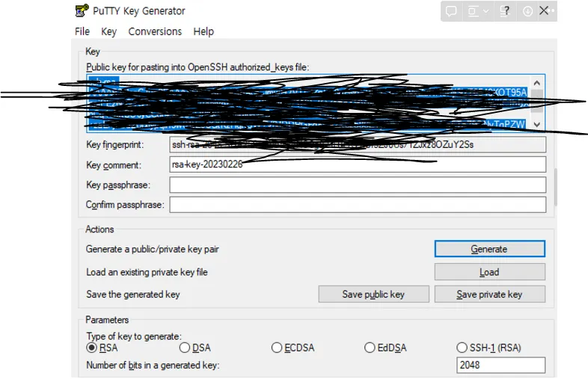Click the 'Generate a public/private key pair' label
The image size is (588, 379).
(x=153, y=249)
